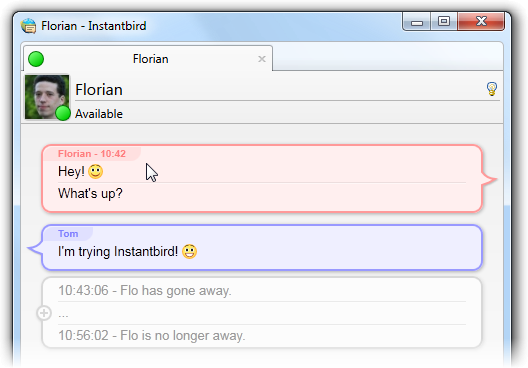This screenshot has height=368, width=528.
Task: Click "What's up?" message text
Action: coord(90,194)
